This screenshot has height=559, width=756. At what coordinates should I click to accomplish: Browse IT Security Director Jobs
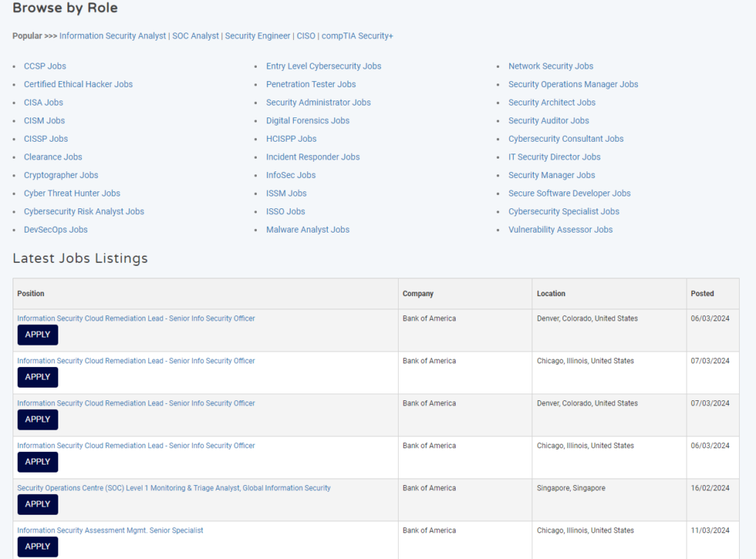tap(554, 157)
